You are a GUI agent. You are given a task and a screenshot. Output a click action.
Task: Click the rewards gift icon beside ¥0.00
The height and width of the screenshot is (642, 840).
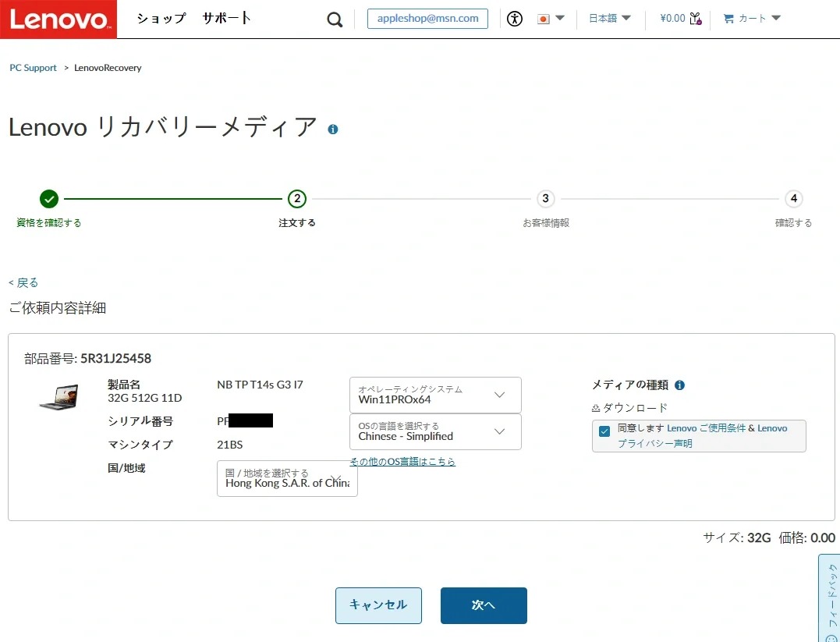coord(696,19)
